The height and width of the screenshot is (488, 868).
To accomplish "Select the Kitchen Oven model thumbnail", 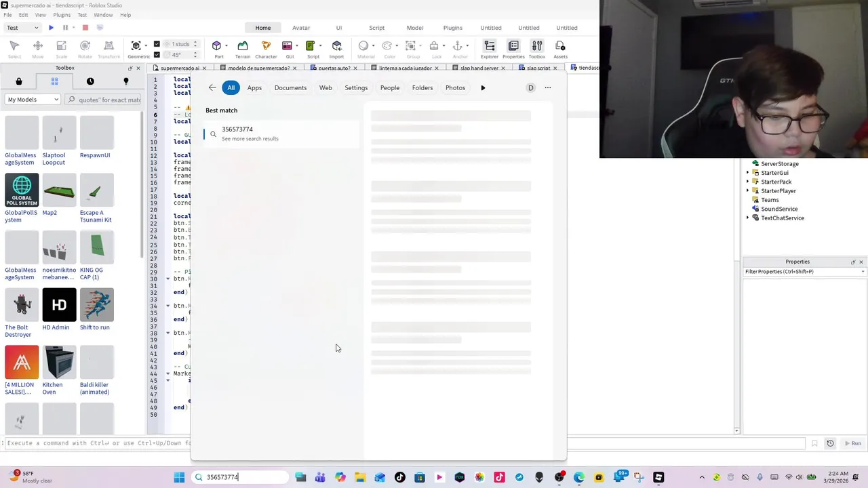I will pos(59,363).
